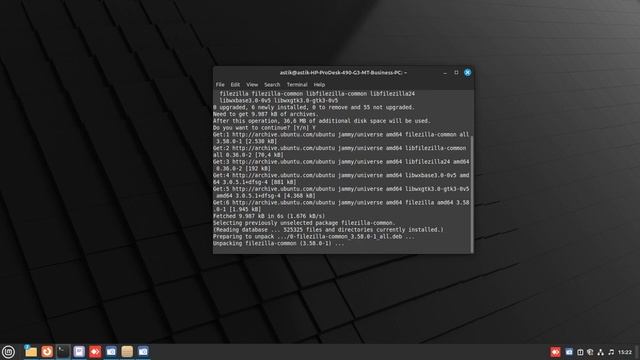The image size is (640, 360).
Task: Open the Files folder launcher in taskbar
Action: (x=31, y=351)
